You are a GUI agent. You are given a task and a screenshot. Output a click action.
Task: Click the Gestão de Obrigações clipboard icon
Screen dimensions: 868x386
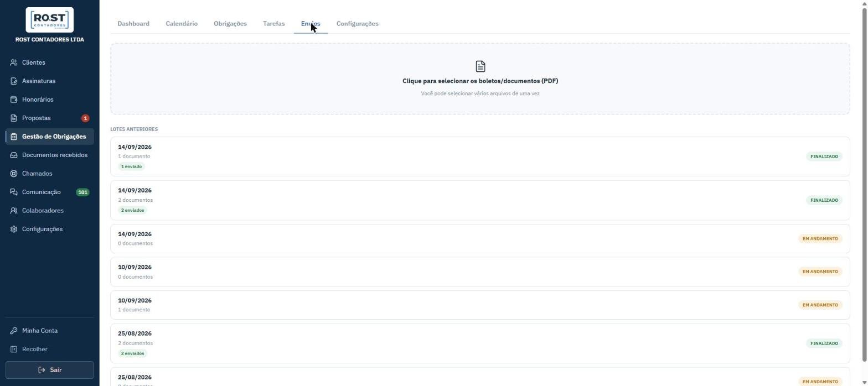click(14, 137)
